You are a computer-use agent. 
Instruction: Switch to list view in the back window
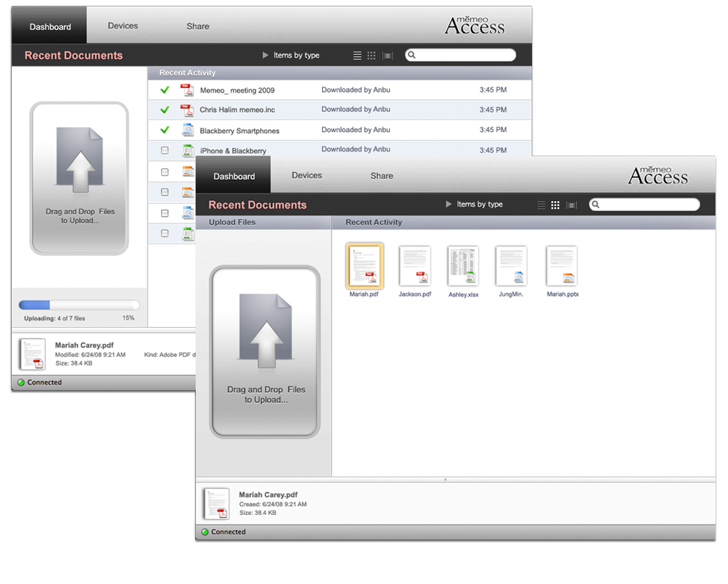tap(357, 56)
